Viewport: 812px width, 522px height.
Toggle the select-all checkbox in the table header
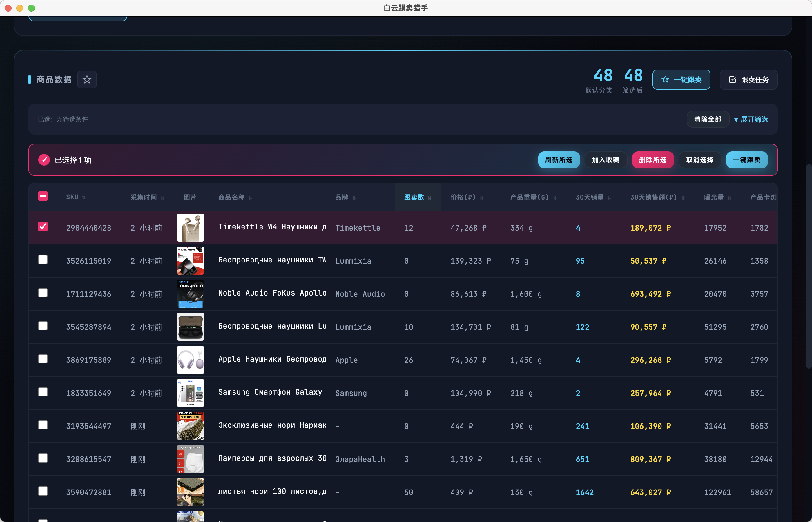[43, 196]
